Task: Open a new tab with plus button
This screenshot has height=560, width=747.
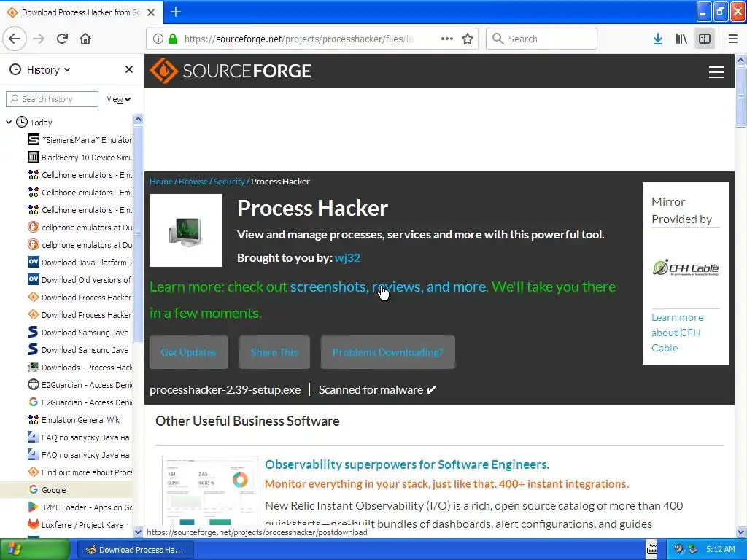Action: coord(175,12)
